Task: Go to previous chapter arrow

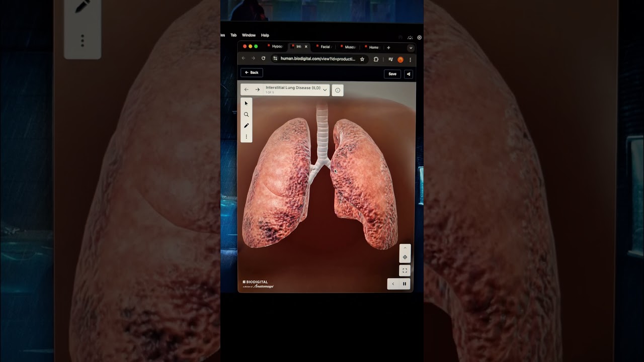Action: [x=246, y=89]
